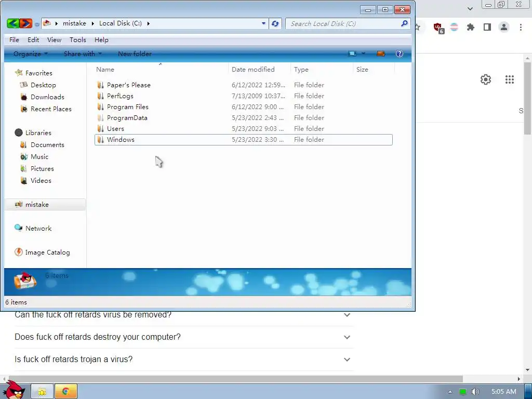Viewport: 532px width, 399px height.
Task: Open the Organize dropdown
Action: coord(31,54)
